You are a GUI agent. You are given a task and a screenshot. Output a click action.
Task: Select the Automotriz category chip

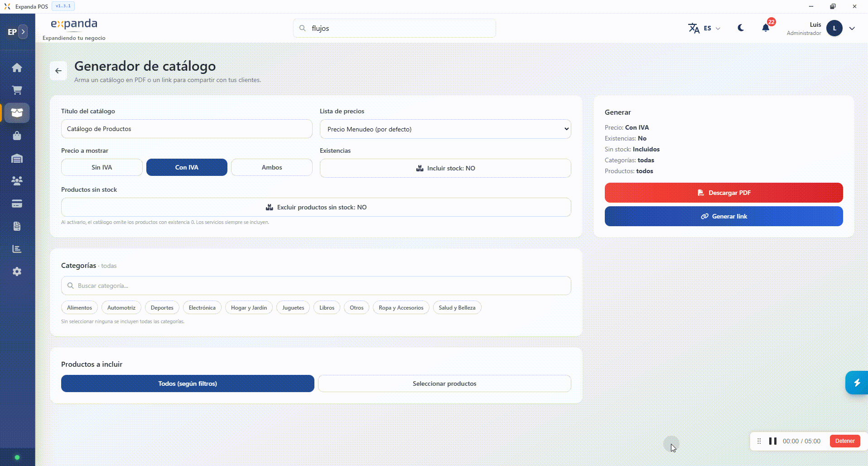[x=121, y=308]
